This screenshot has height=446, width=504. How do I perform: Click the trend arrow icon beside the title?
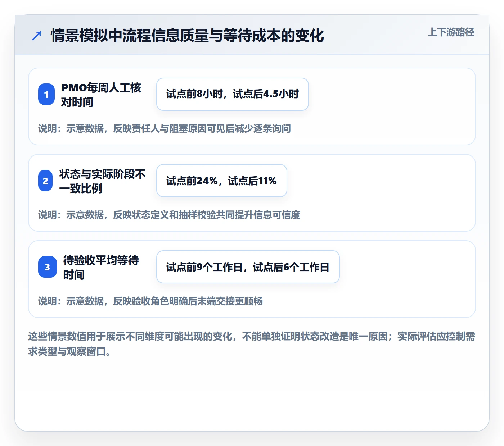point(37,36)
